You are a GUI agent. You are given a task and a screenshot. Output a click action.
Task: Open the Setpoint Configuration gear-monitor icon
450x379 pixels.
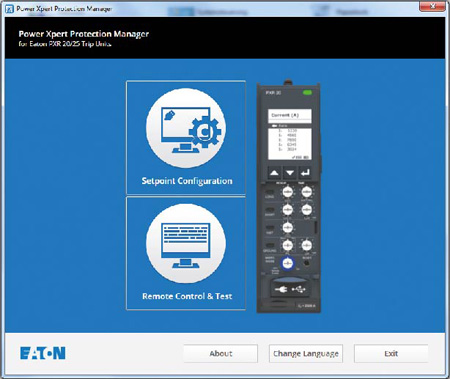click(x=186, y=128)
